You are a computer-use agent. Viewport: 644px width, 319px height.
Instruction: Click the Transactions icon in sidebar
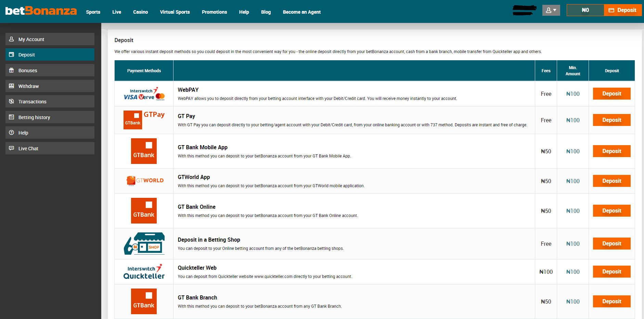tap(12, 102)
